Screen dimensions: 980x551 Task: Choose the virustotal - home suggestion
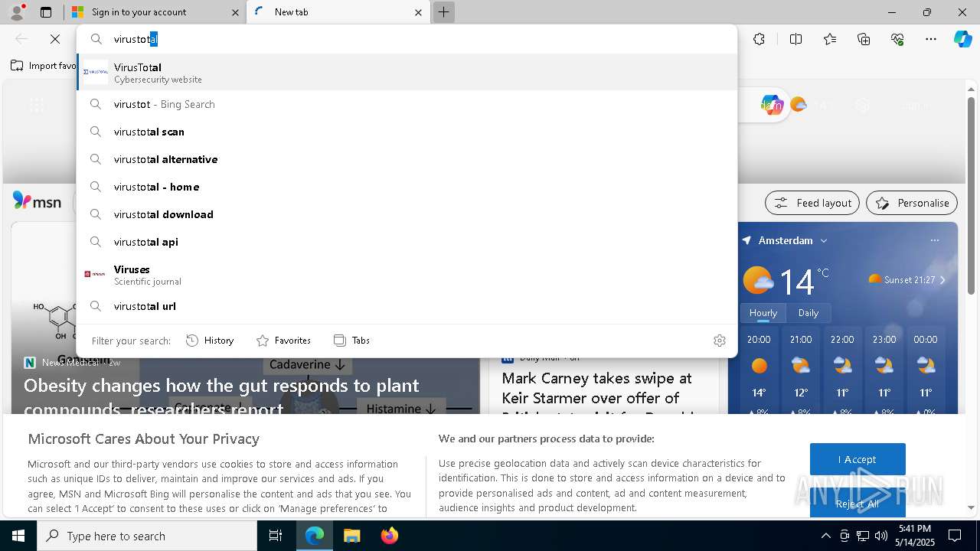[407, 187]
